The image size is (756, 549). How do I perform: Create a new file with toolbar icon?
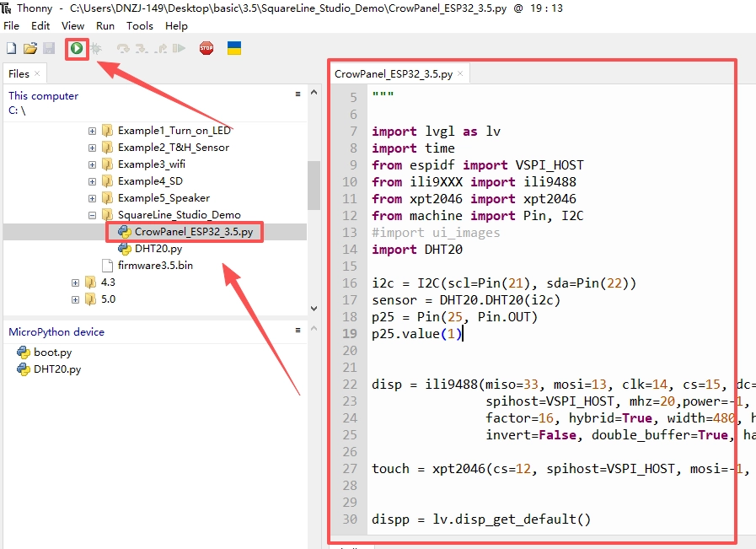(x=11, y=48)
